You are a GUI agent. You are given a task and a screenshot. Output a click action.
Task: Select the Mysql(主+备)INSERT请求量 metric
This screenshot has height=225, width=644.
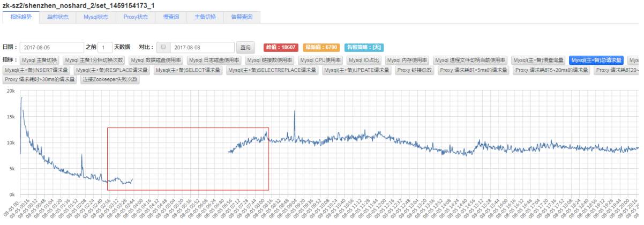point(36,70)
